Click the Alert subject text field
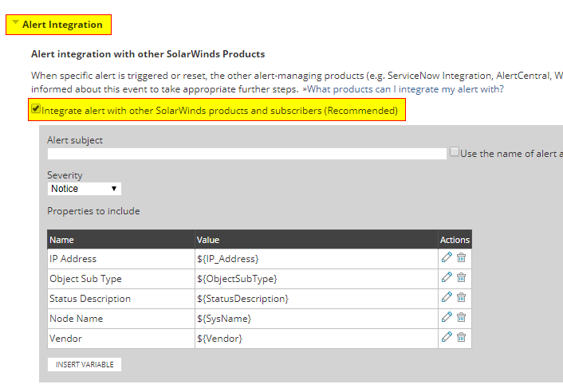The height and width of the screenshot is (392, 563). point(246,154)
